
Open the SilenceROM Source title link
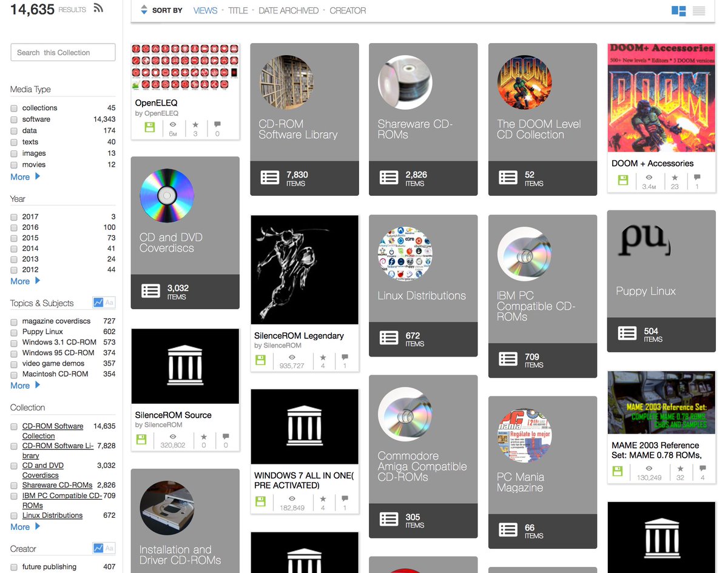pos(173,415)
